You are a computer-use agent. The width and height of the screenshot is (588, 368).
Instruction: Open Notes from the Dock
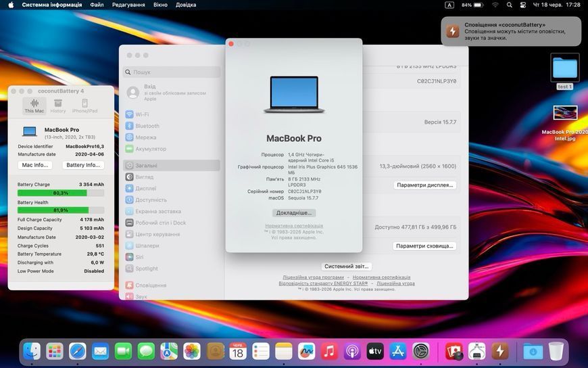(284, 352)
